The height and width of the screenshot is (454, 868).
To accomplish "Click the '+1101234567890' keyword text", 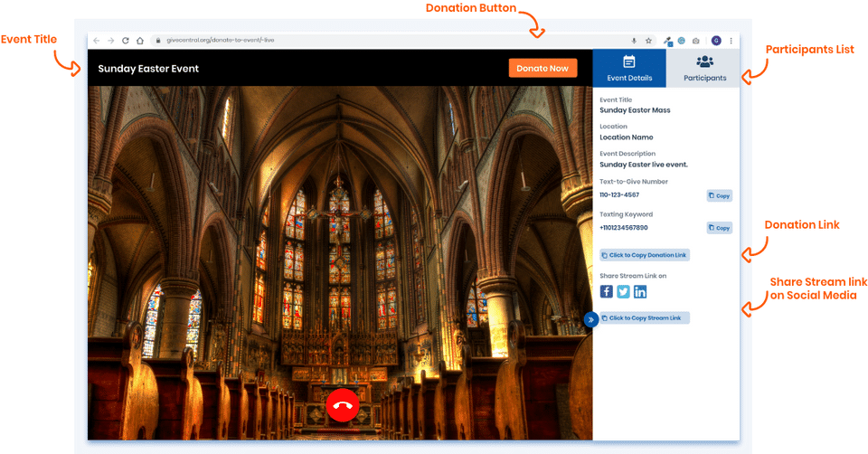I will tap(624, 228).
